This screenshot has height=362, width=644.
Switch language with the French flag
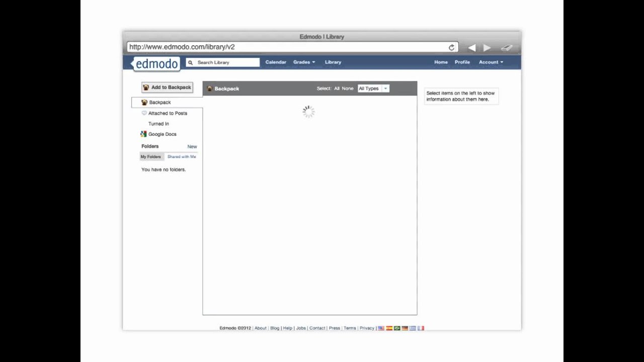click(421, 328)
